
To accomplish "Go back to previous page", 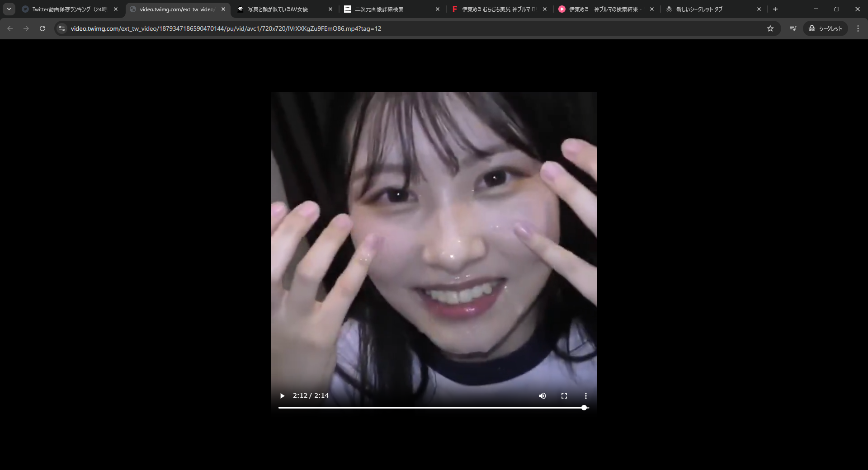I will point(10,28).
